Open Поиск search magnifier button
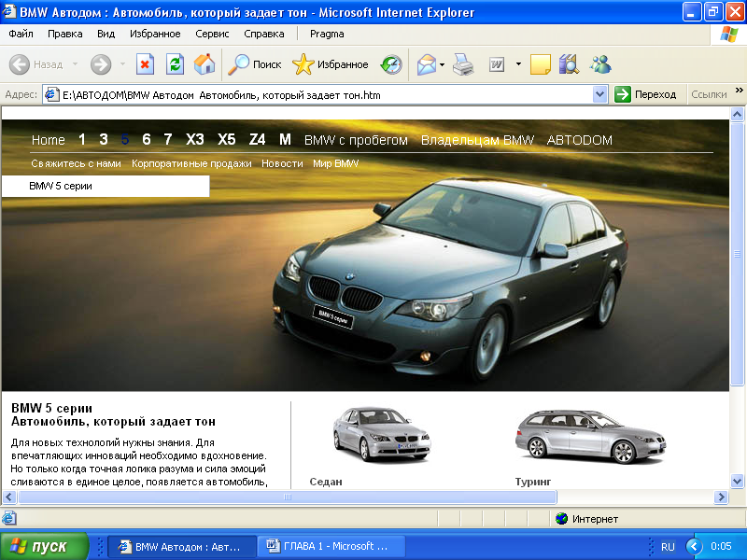747x560 pixels. point(254,64)
